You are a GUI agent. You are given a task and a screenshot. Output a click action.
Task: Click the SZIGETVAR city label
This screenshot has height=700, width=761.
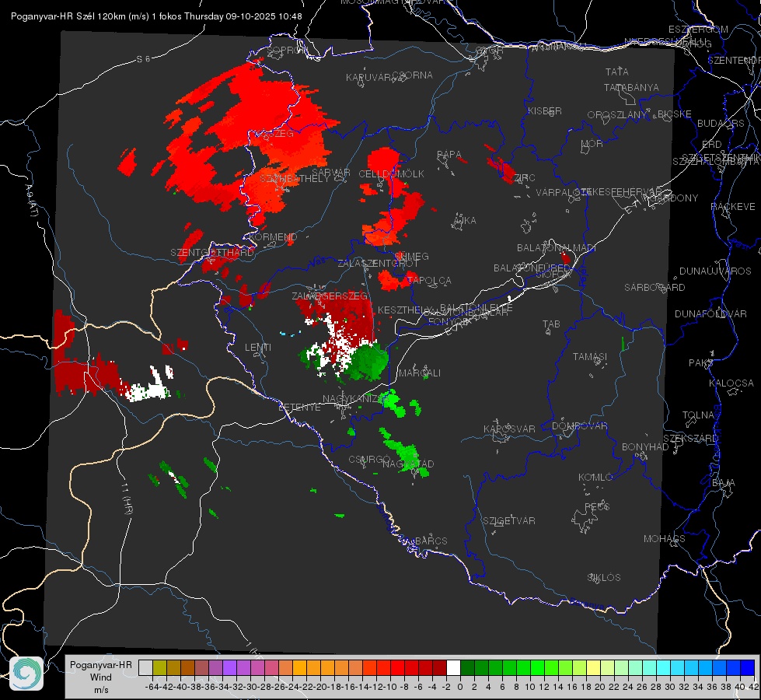(508, 521)
